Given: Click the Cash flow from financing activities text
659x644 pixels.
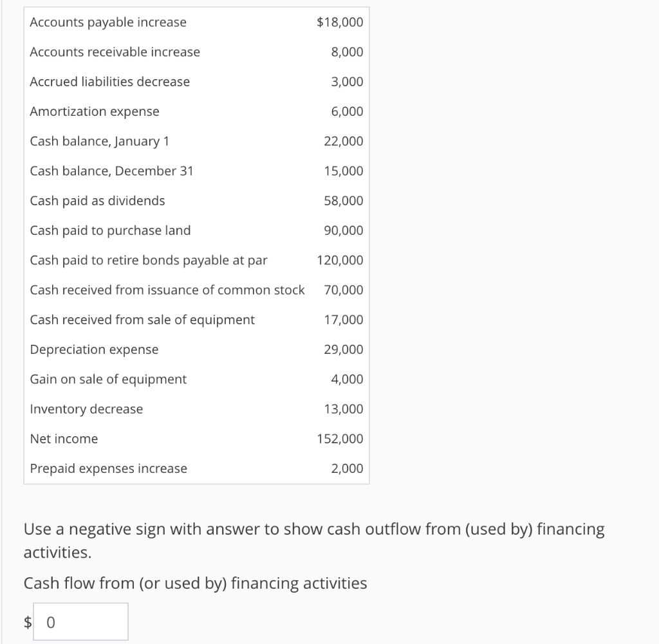Looking at the screenshot, I should click(195, 583).
